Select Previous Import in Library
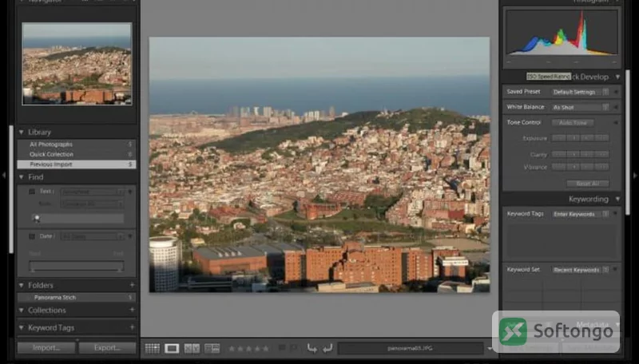The width and height of the screenshot is (639, 364). tap(76, 164)
